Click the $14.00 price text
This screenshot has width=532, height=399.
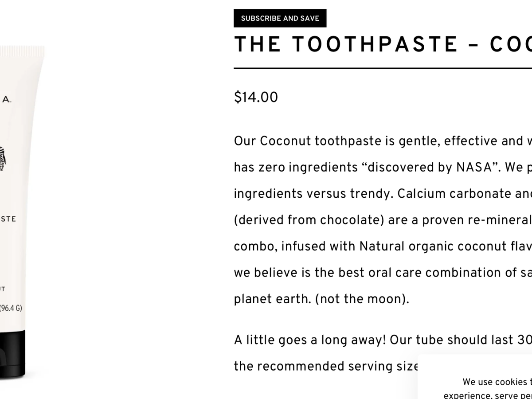coord(256,97)
